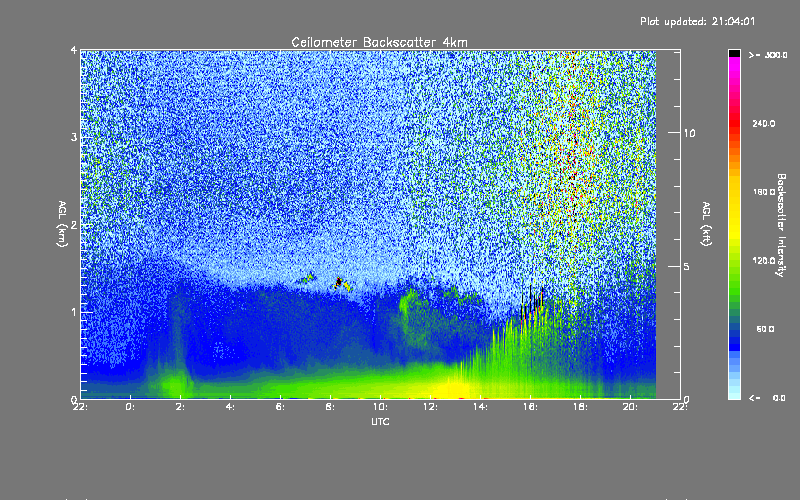The height and width of the screenshot is (500, 800).
Task: Click the '60.0' colorbar label
Action: click(x=765, y=329)
